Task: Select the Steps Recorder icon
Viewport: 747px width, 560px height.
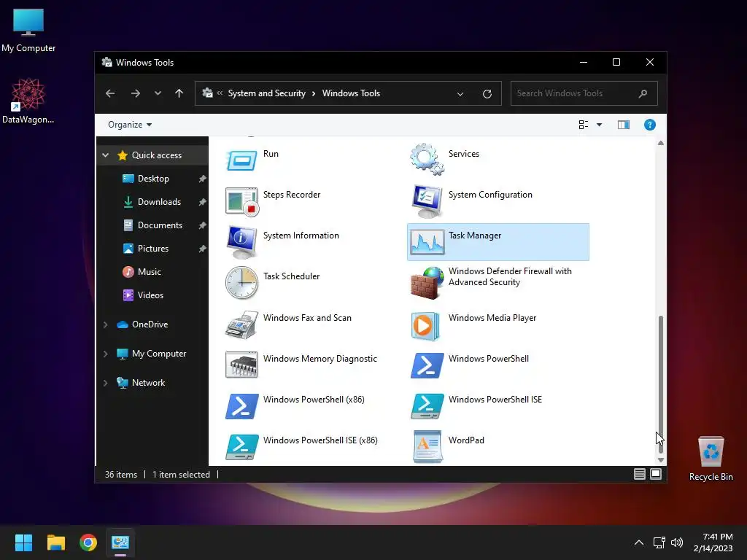Action: [x=242, y=201]
